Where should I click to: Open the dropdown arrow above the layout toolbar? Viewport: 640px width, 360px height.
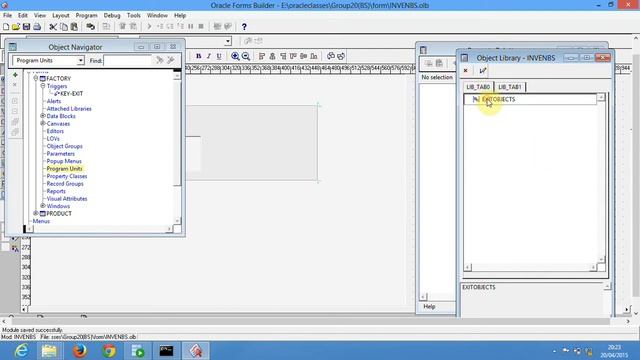228,41
